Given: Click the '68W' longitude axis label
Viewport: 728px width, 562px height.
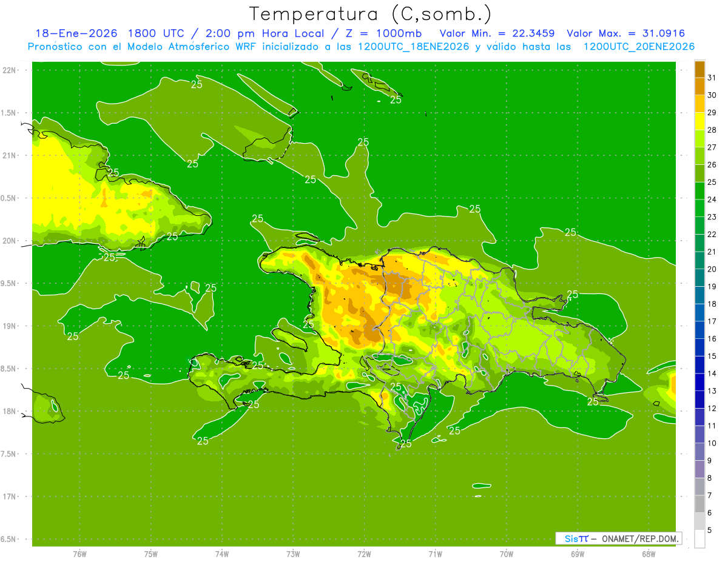Looking at the screenshot, I should 649,554.
